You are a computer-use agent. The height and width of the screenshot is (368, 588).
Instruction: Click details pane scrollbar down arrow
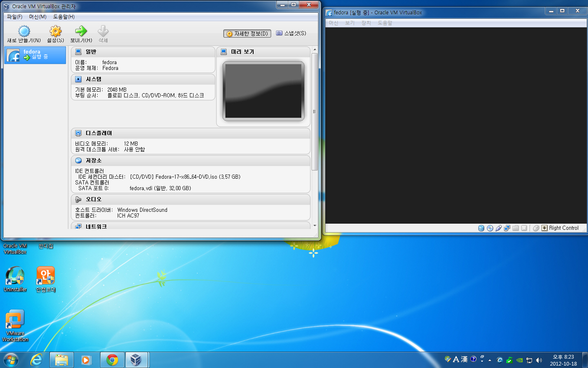point(314,226)
